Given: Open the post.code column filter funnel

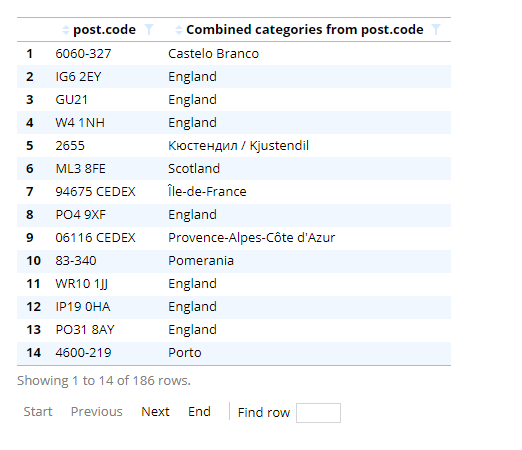Looking at the screenshot, I should [x=149, y=30].
